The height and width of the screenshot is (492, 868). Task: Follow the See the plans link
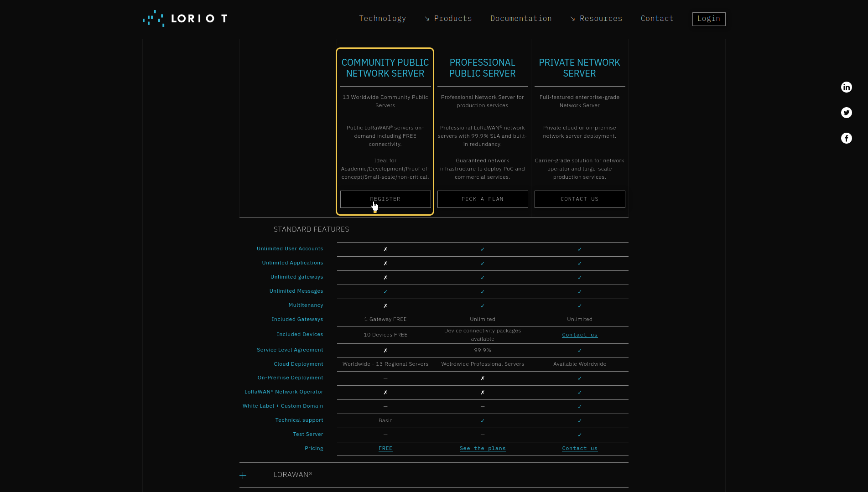(483, 449)
